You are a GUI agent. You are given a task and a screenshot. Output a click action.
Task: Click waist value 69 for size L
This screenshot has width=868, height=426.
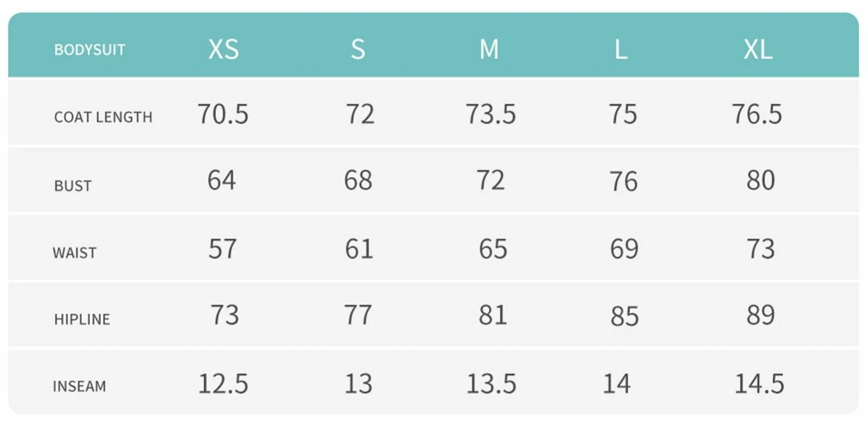(624, 249)
